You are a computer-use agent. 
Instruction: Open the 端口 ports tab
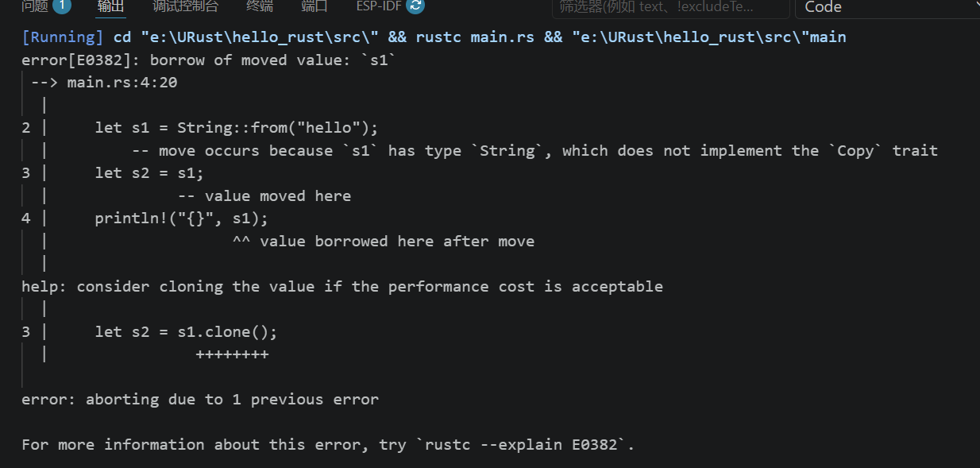coord(314,6)
